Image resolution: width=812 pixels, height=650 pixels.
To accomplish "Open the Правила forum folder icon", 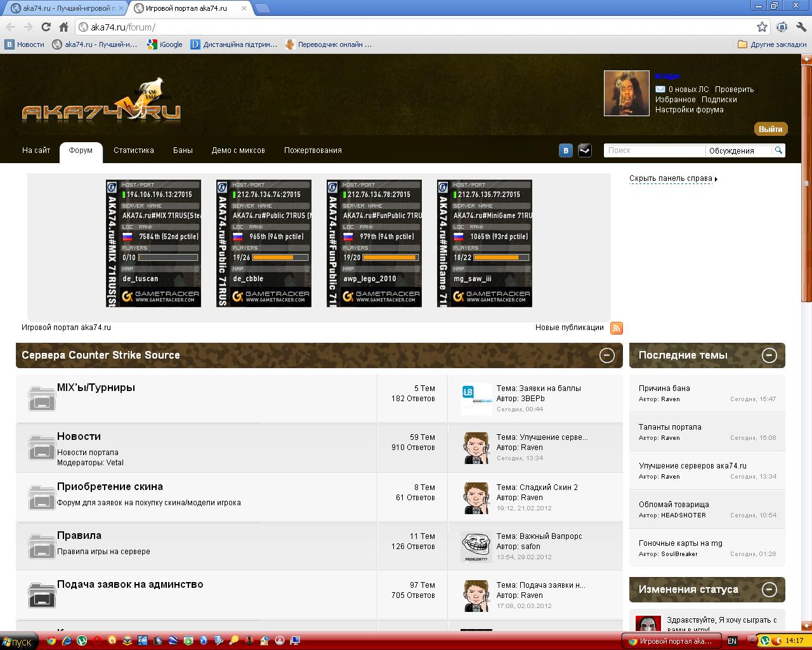I will tap(42, 546).
